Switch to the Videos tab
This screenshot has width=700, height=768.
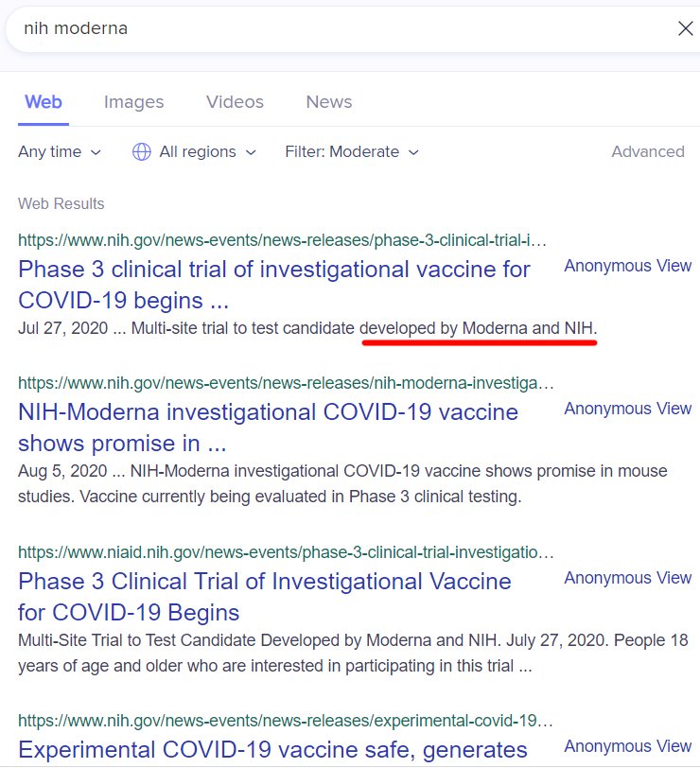(235, 102)
